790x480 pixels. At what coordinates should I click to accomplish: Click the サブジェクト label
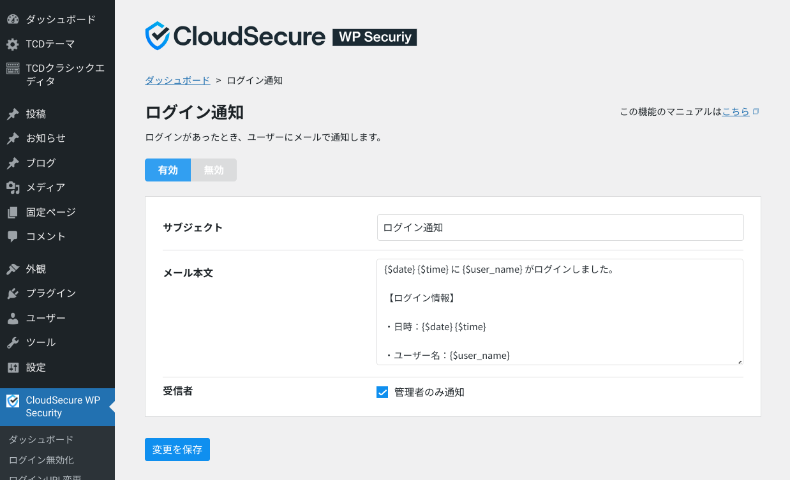tap(192, 228)
